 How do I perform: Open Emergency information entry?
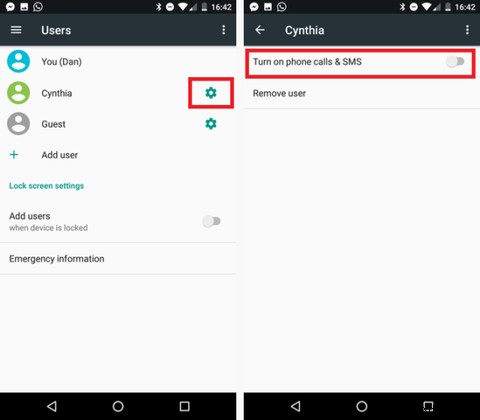pyautogui.click(x=118, y=259)
